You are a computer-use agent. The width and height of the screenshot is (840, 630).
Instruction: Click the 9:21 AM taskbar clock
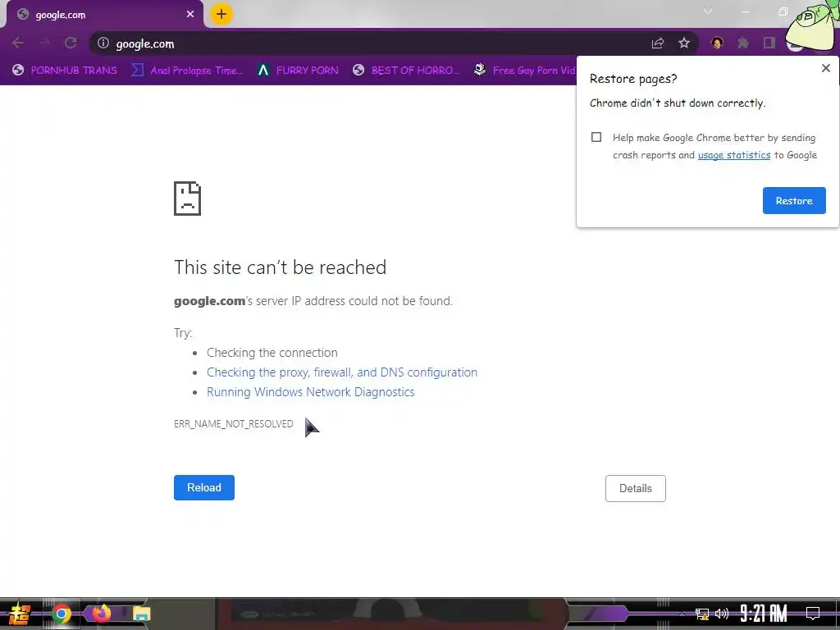click(764, 614)
